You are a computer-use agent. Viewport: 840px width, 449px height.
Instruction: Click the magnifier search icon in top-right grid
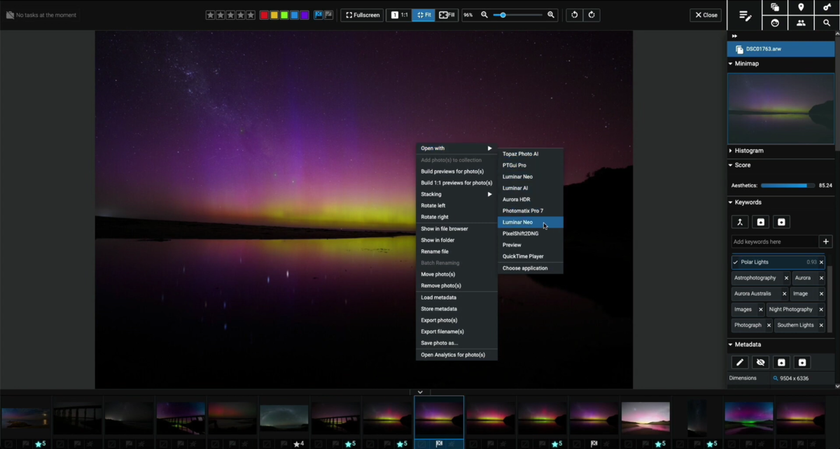pos(827,23)
